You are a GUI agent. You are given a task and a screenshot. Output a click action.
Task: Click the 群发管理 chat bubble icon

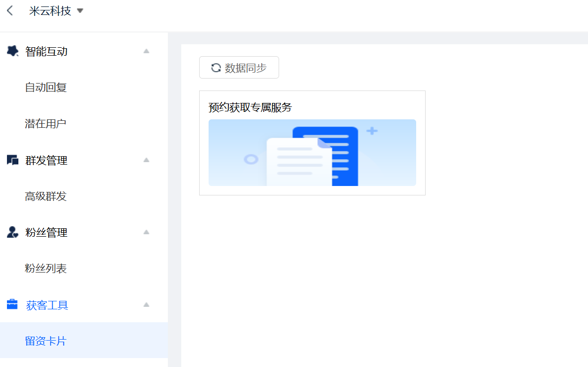click(12, 160)
